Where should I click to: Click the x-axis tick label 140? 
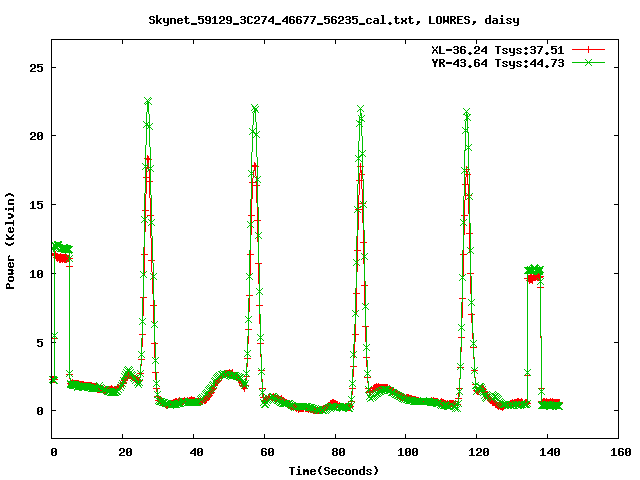click(x=549, y=452)
